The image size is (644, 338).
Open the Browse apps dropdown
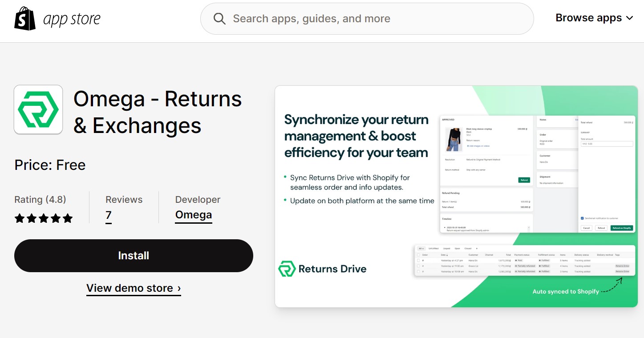[x=594, y=18]
